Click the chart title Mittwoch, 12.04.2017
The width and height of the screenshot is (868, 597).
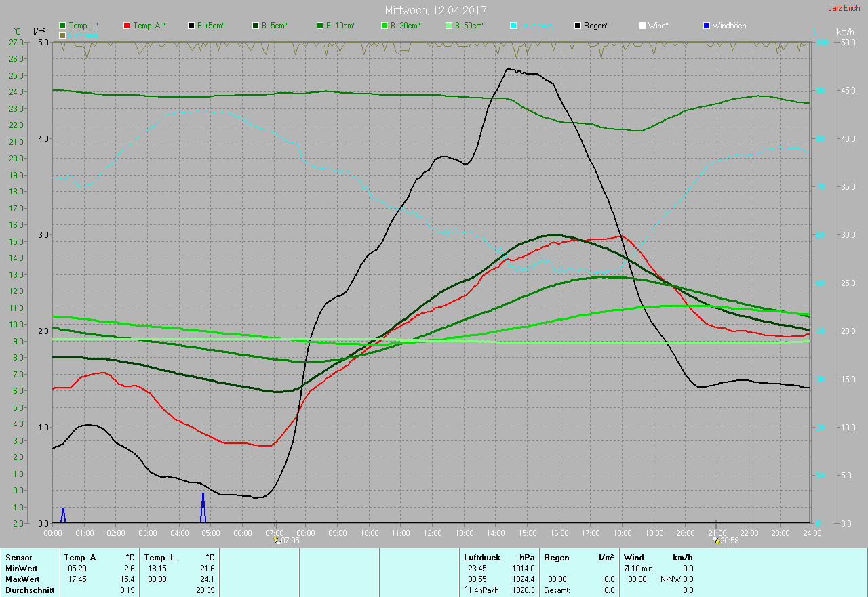435,10
